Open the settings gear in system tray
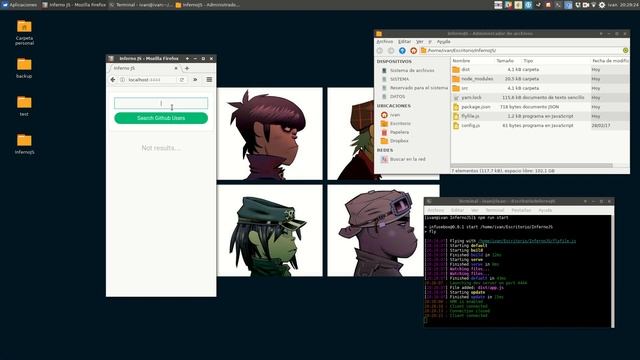This screenshot has width=640, height=360. [602, 5]
